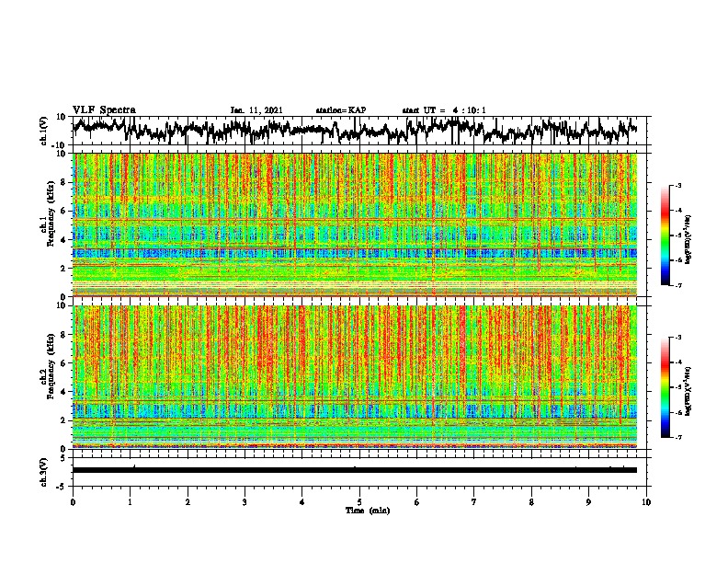This screenshot has height=563, width=728.
Task: Click the "2" kHz tick on ch.2 axis
Action: [63, 420]
